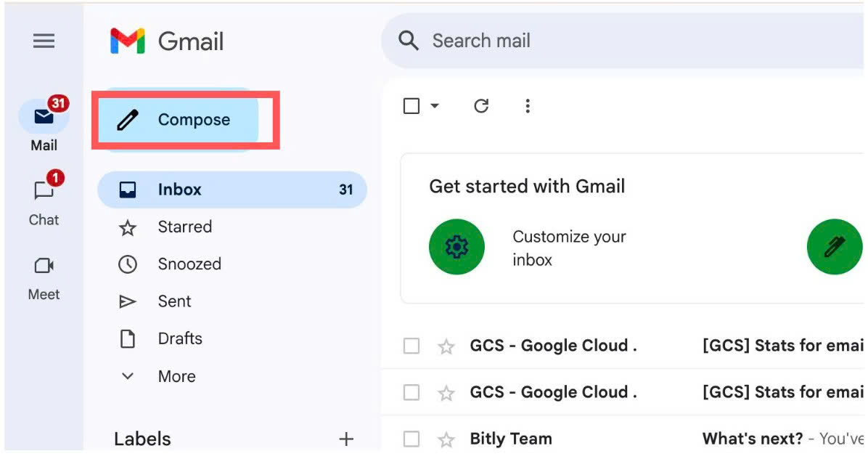This screenshot has width=868, height=459.
Task: Open the second GCS - Google Cloud email
Action: pyautogui.click(x=623, y=393)
